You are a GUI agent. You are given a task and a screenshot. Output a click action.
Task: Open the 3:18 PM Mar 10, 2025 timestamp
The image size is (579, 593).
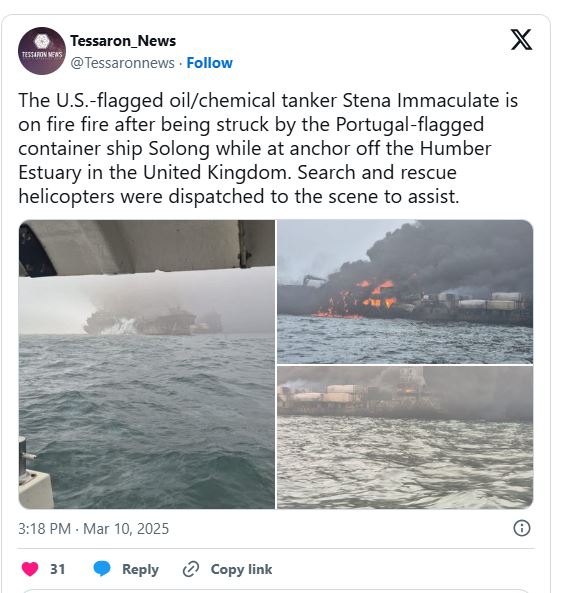[93, 528]
